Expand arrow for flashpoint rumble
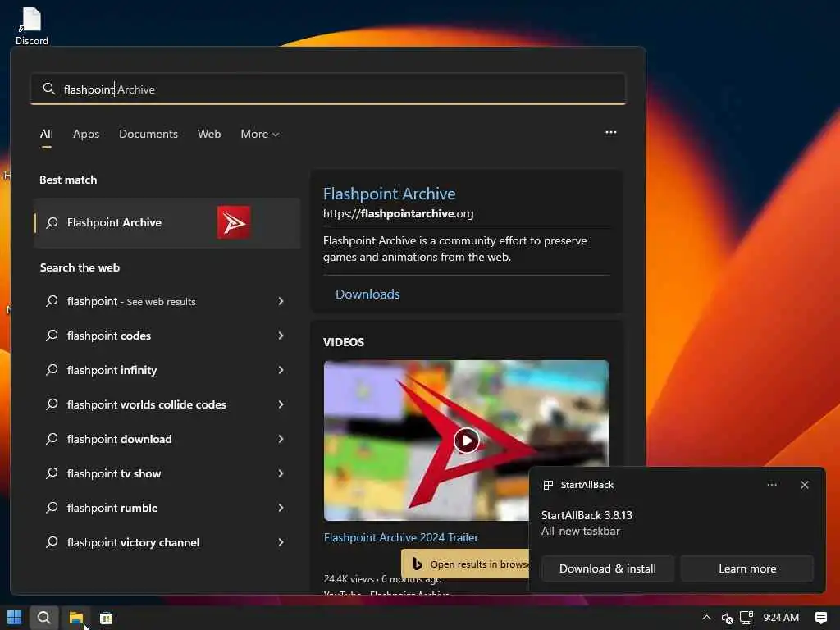 (281, 508)
